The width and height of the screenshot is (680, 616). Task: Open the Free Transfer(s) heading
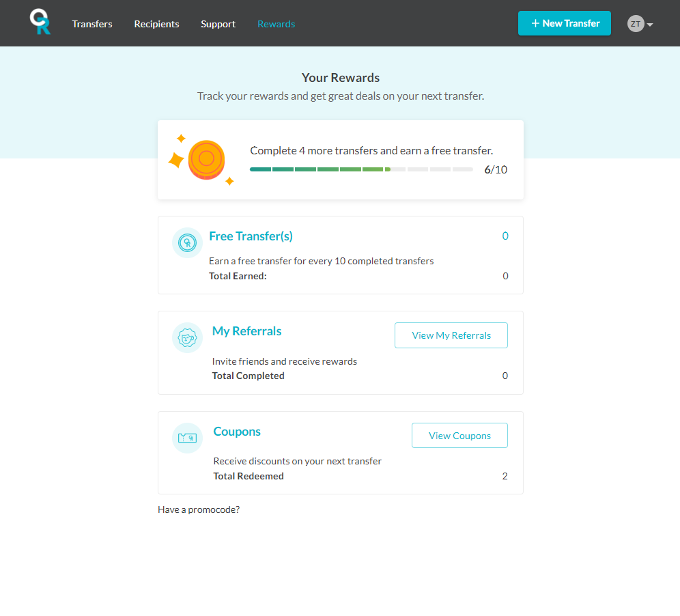[251, 236]
